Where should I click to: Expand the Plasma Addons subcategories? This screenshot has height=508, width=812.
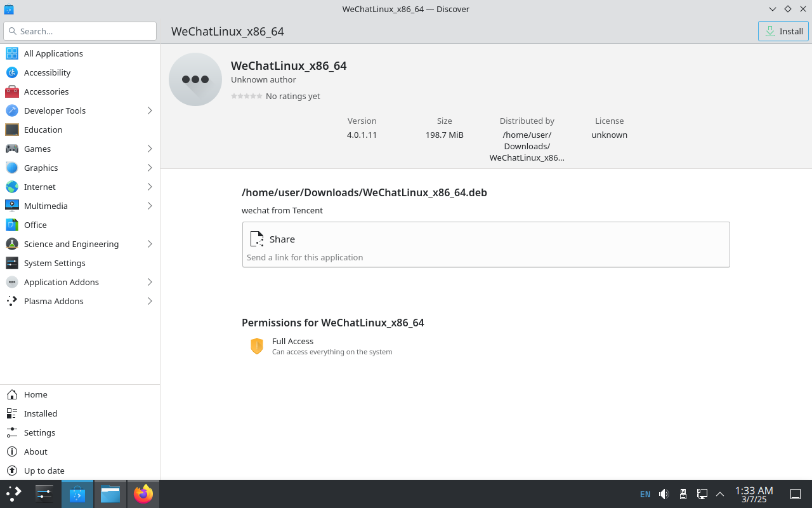click(150, 301)
